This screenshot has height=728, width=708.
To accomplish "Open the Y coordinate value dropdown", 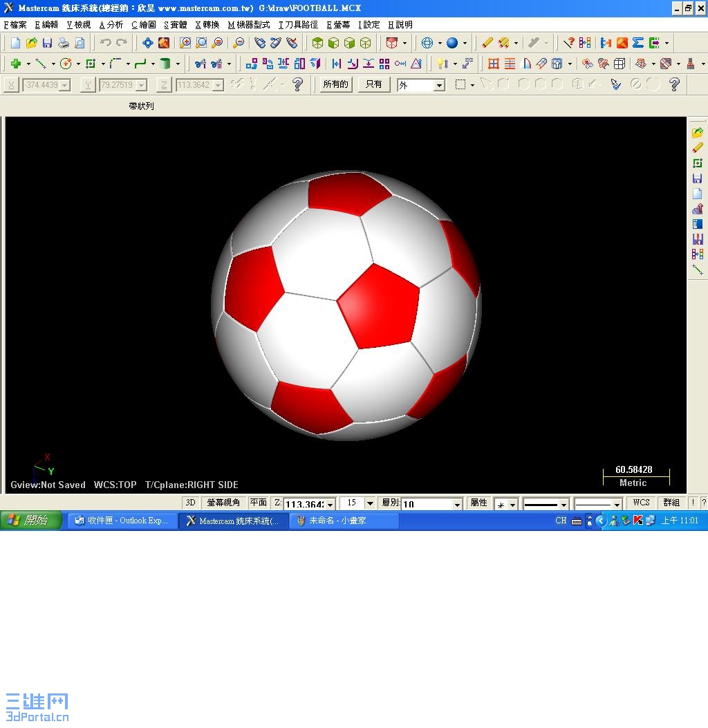I will 141,86.
